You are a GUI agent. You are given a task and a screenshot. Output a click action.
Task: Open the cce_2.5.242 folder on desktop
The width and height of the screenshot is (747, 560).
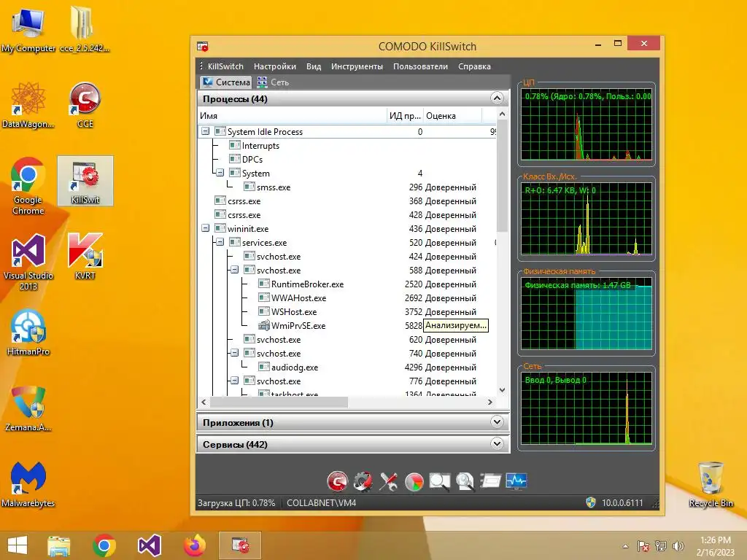(85, 29)
